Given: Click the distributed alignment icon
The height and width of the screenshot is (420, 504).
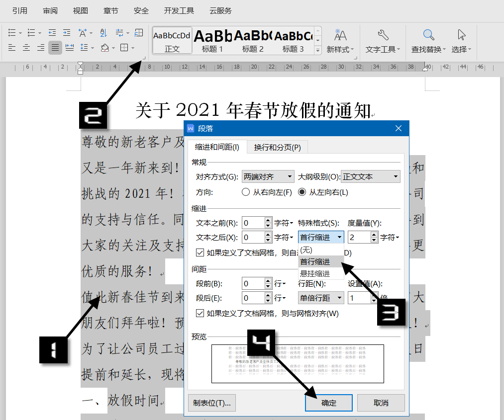Looking at the screenshot, I should [x=70, y=48].
